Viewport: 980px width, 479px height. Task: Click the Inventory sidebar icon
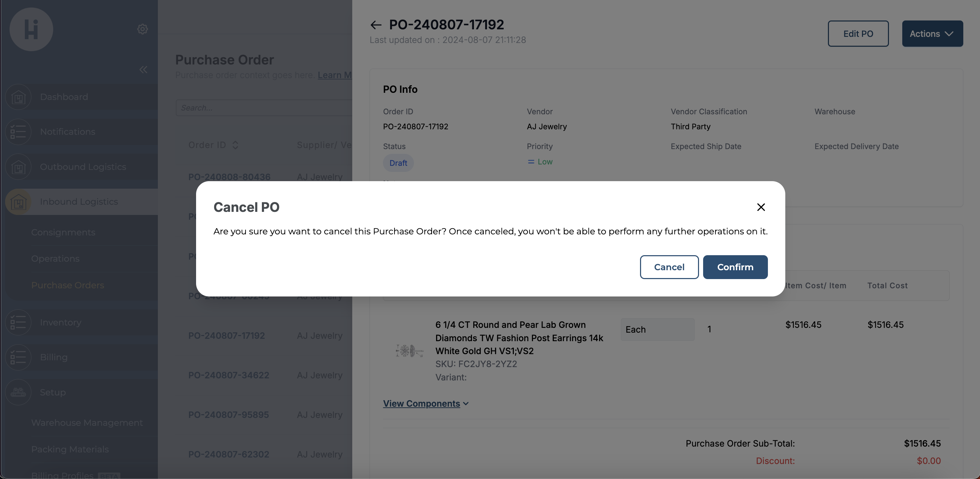pyautogui.click(x=18, y=322)
